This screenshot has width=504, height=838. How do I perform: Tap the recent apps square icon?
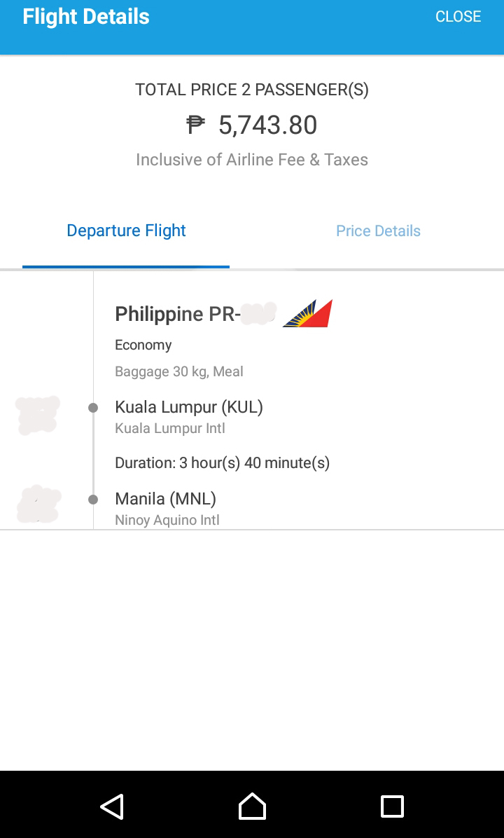point(392,806)
